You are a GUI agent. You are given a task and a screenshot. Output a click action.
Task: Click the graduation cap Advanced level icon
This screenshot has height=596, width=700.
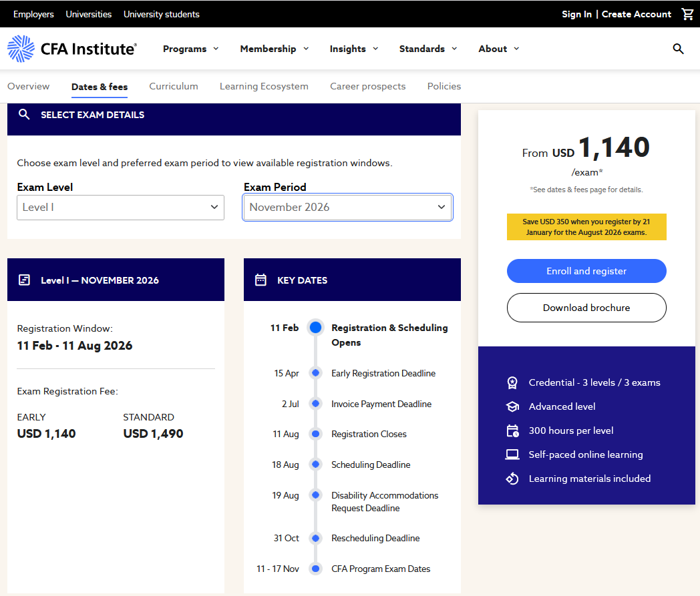pyautogui.click(x=512, y=406)
